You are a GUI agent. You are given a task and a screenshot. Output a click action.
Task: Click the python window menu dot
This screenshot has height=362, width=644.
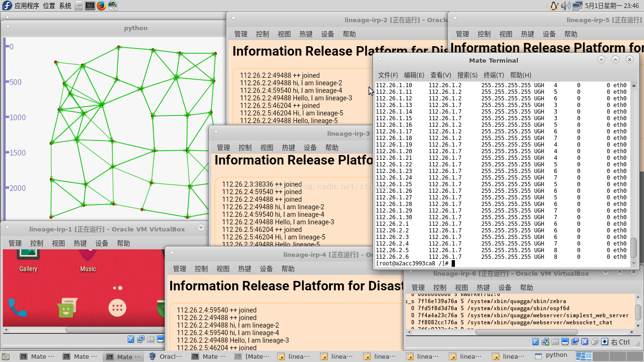8,27
